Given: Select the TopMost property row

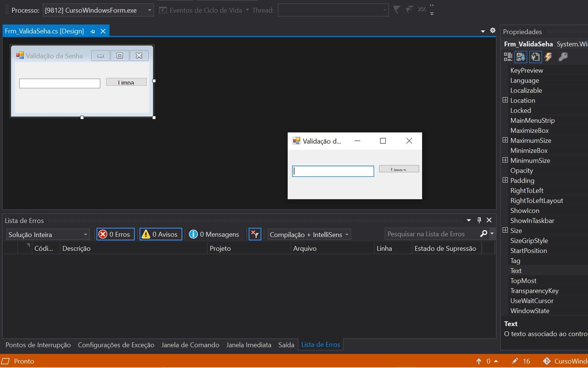Looking at the screenshot, I should click(x=548, y=280).
